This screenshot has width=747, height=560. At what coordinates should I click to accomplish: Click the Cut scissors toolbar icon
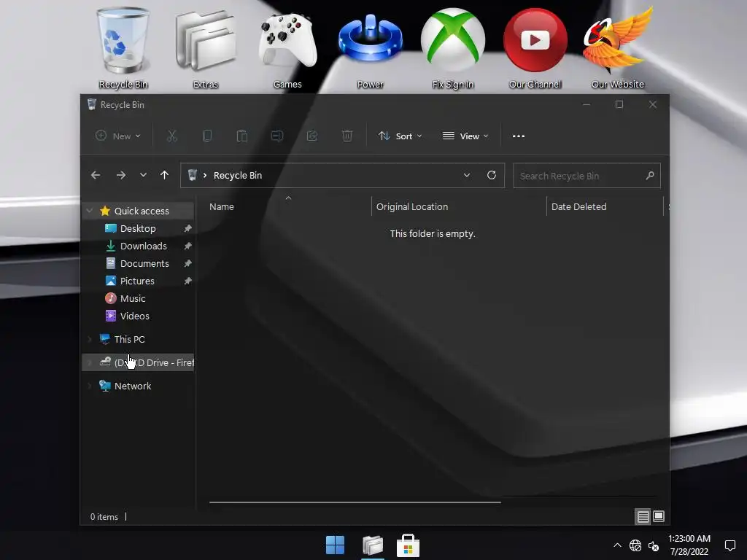click(x=172, y=136)
